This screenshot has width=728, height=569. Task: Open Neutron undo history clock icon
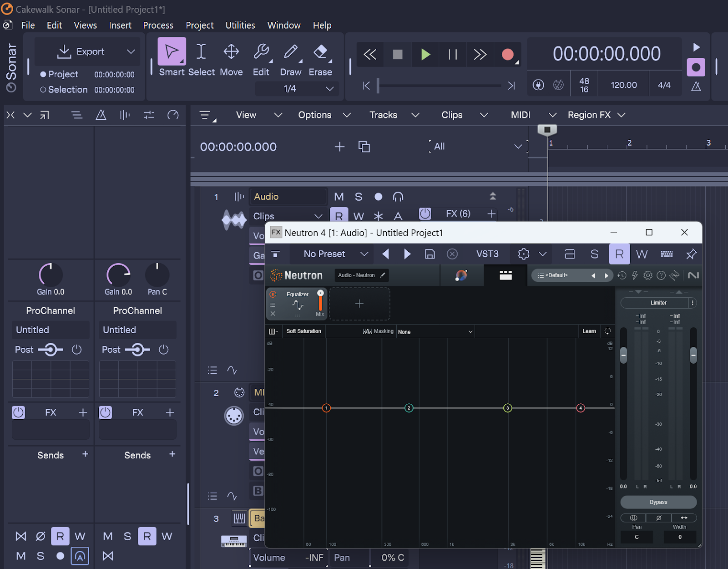[x=622, y=275]
